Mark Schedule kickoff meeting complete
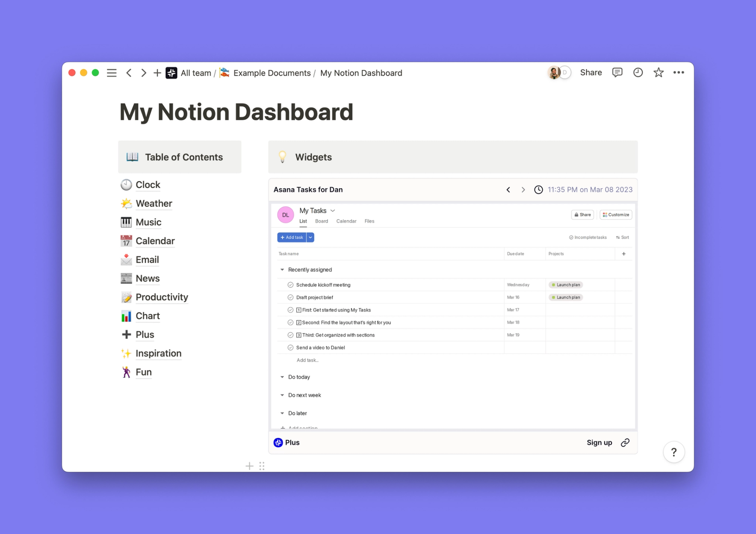This screenshot has width=756, height=534. [x=290, y=285]
